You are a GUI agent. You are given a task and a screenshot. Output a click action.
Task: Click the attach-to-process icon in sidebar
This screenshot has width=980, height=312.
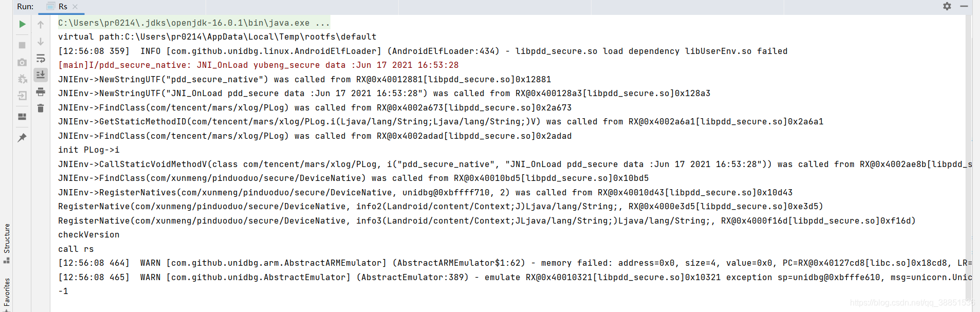22,96
